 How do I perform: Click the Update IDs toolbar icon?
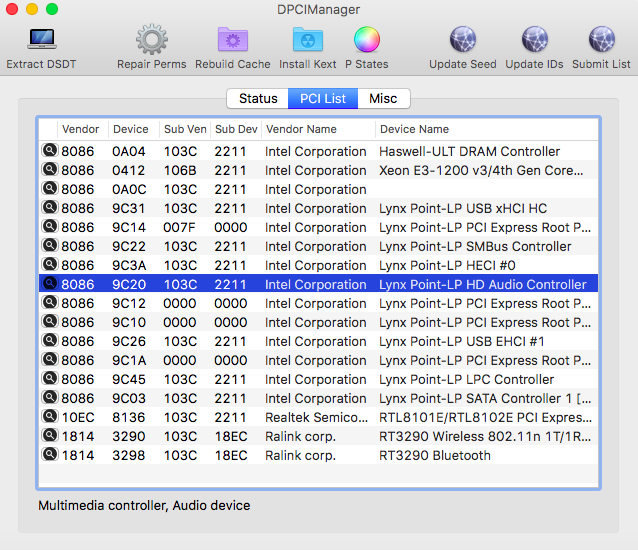point(534,41)
